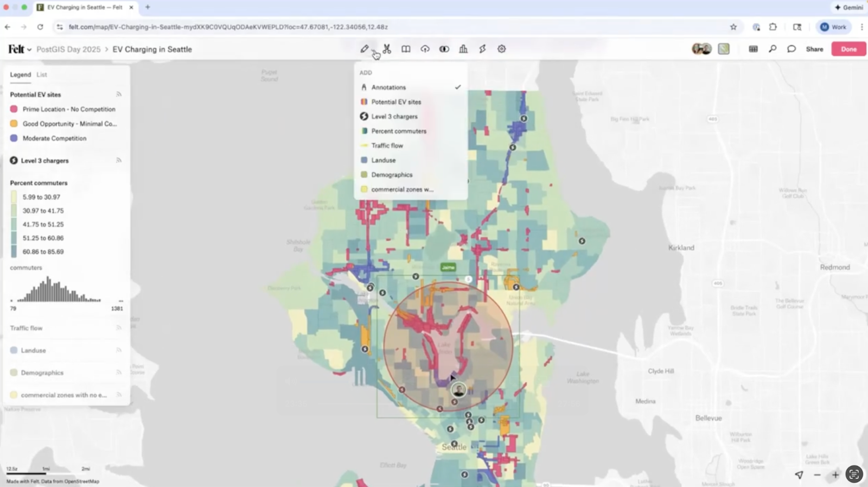Click the upload cloud icon
Screen dimensions: 868x487
coord(425,49)
